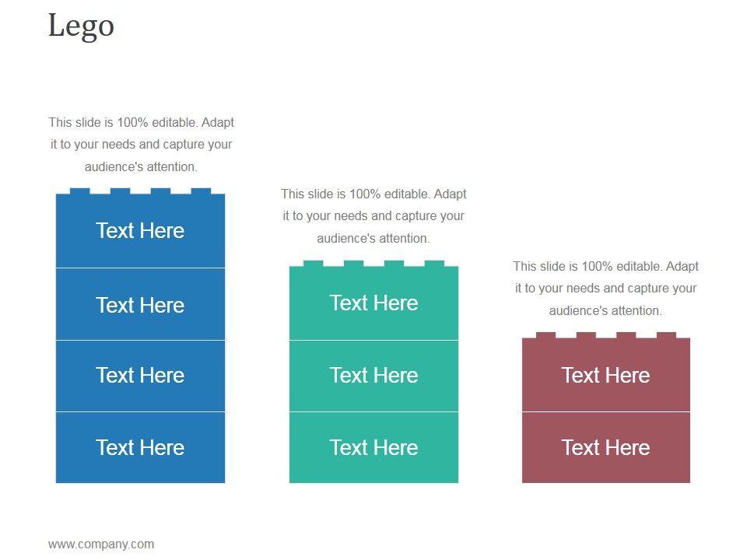Select the middle green "Text Here" block
The width and height of the screenshot is (747, 560).
tap(373, 376)
